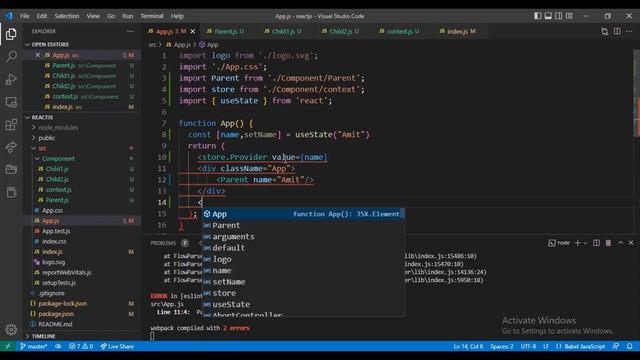The height and width of the screenshot is (360, 640).
Task: Open the Help menu
Action: pos(177,16)
